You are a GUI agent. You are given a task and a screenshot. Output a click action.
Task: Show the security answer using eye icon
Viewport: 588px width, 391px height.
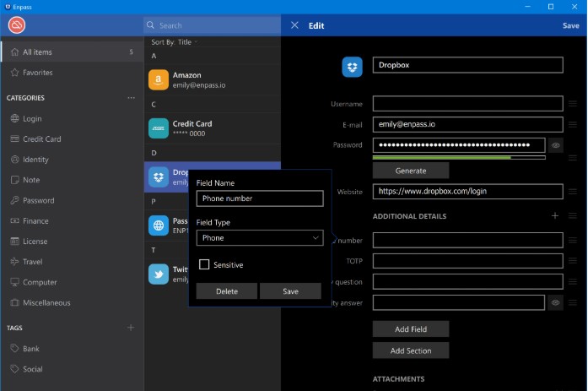tap(556, 301)
